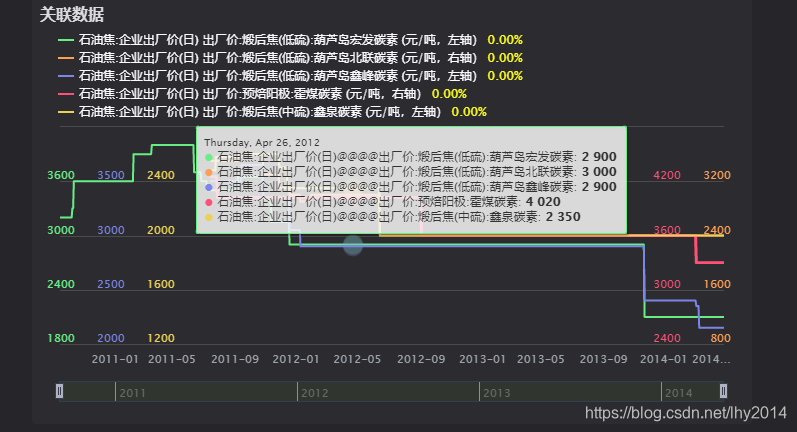Click the 2011 label in the navigator
Image resolution: width=797 pixels, height=432 pixels.
click(133, 393)
